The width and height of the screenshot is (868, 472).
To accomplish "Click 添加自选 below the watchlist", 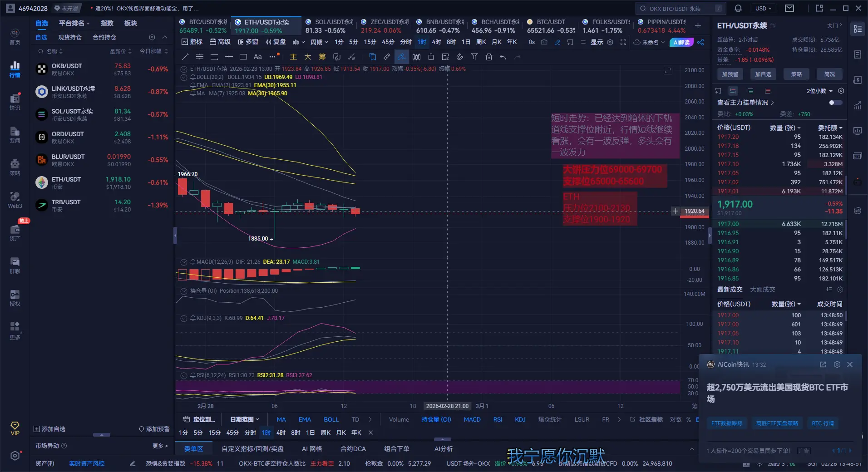I will click(x=49, y=429).
